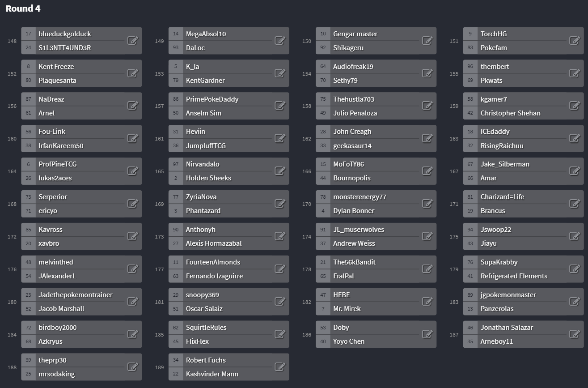Edit match 189 Robert Fuchs vs Kashvinder Mann
The image size is (588, 388).
point(280,367)
